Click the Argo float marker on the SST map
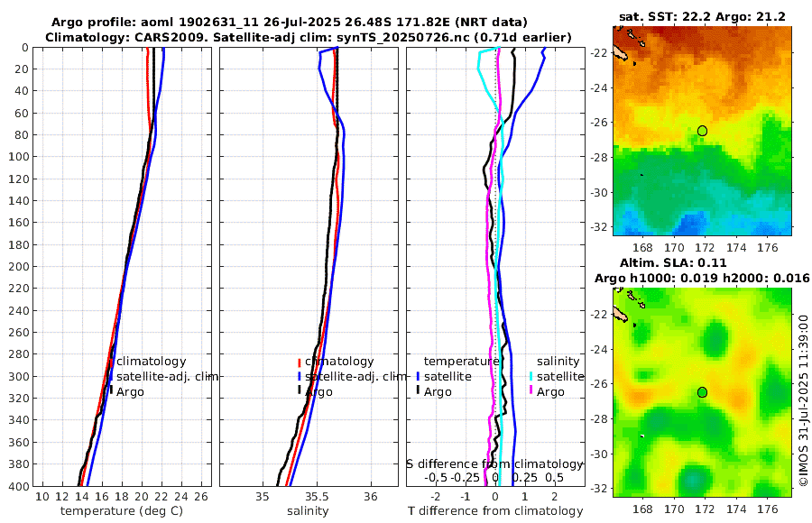The width and height of the screenshot is (812, 523). tap(702, 131)
